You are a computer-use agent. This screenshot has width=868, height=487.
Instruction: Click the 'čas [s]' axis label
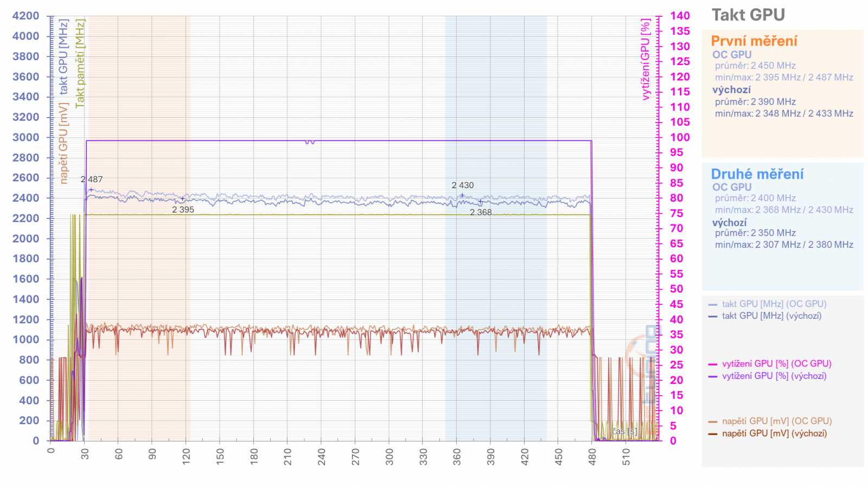624,432
